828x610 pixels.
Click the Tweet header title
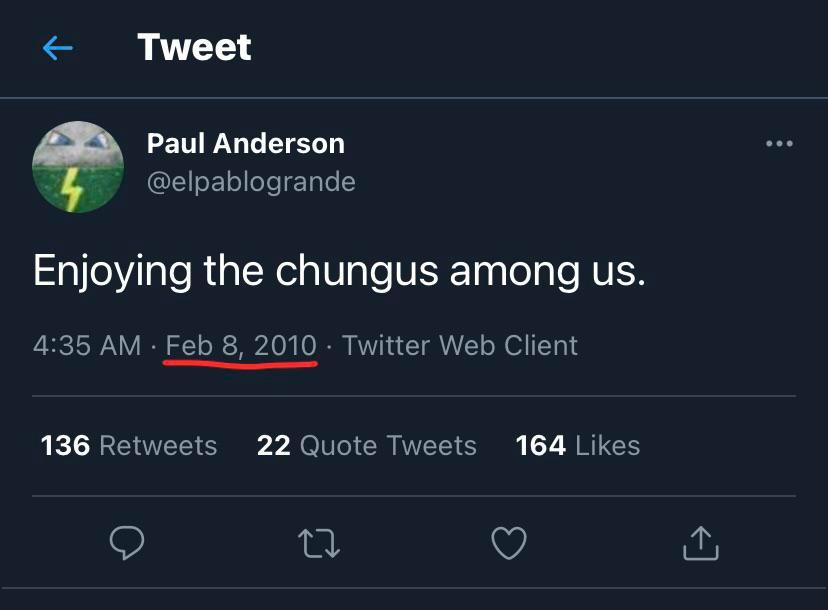194,48
